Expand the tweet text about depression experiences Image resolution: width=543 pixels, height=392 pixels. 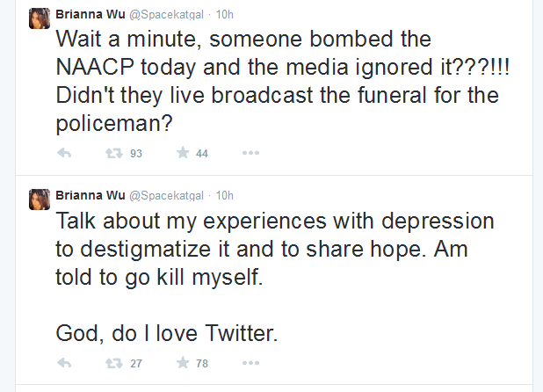click(x=275, y=277)
